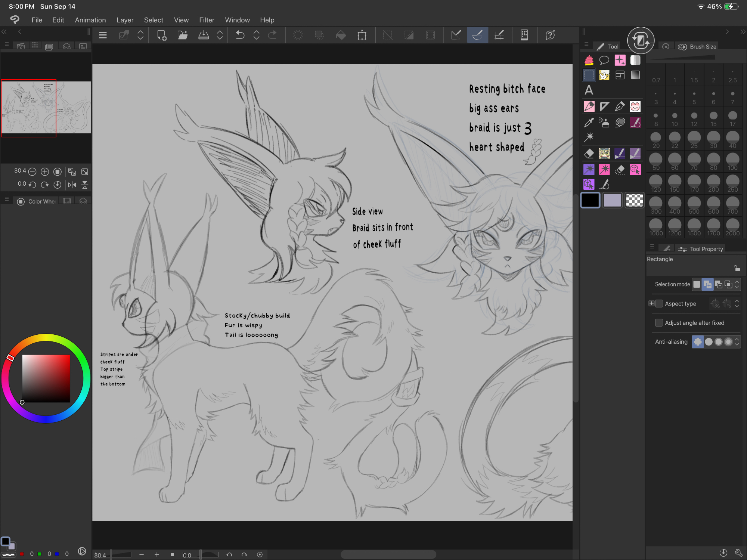Click the Scale/Rotate transform toolbar icon
The image size is (747, 560).
pyautogui.click(x=362, y=35)
